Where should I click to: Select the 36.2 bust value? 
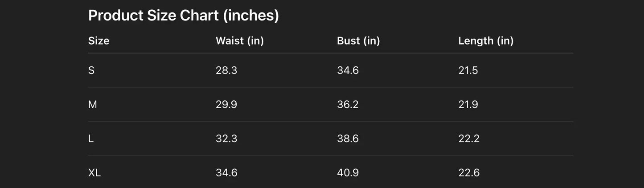click(348, 105)
